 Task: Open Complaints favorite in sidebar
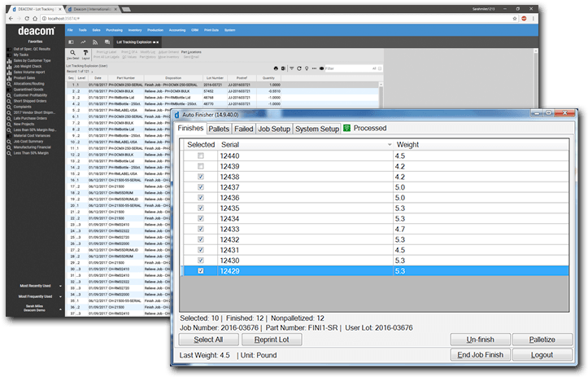(x=23, y=107)
